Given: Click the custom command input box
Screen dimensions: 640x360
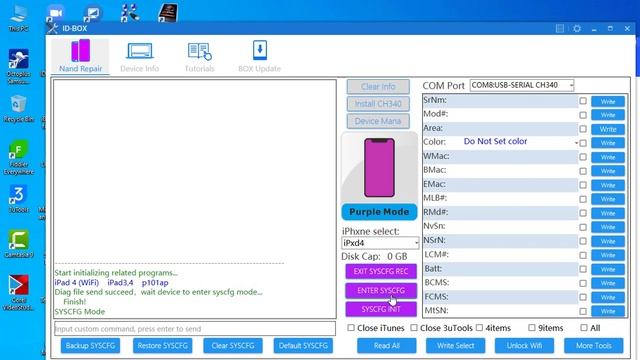Looking at the screenshot, I should (195, 329).
